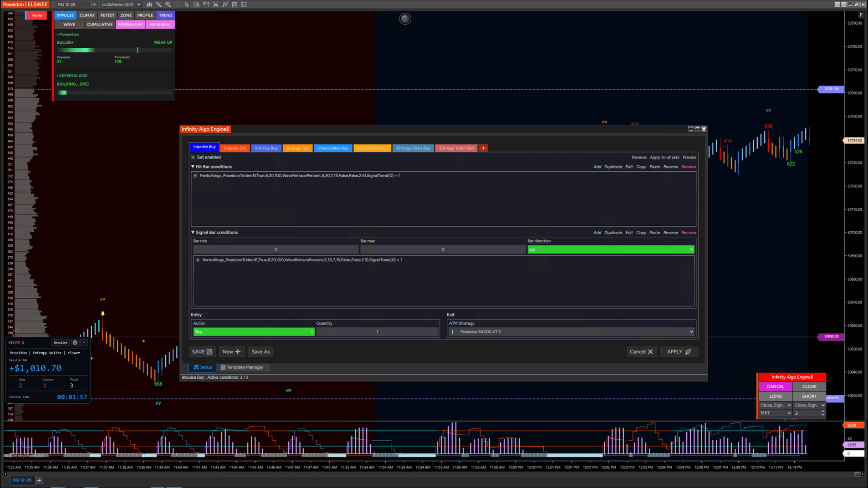Image resolution: width=868 pixels, height=488 pixels.
Task: Toggle the MOMENTUM panel button
Action: [x=130, y=25]
